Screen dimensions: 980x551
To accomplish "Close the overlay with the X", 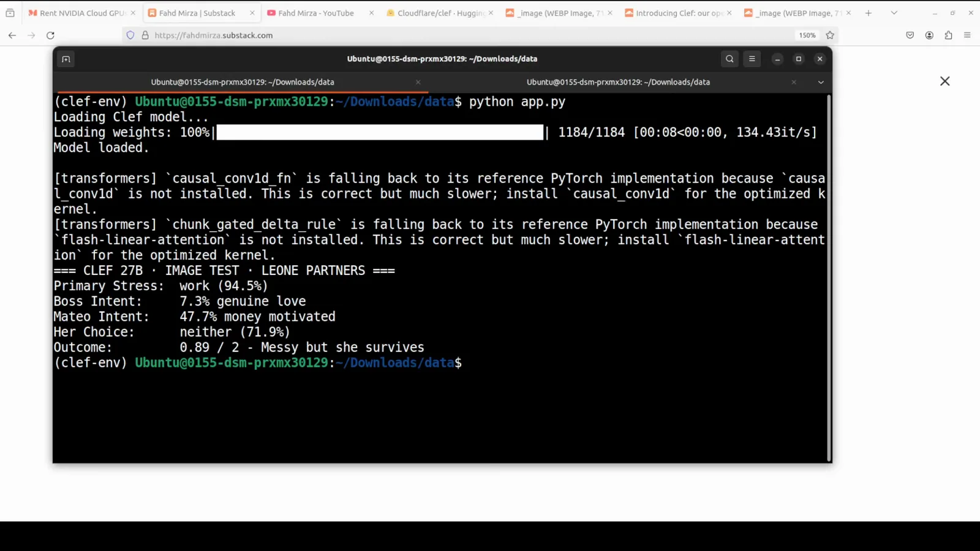I will pos(945,81).
